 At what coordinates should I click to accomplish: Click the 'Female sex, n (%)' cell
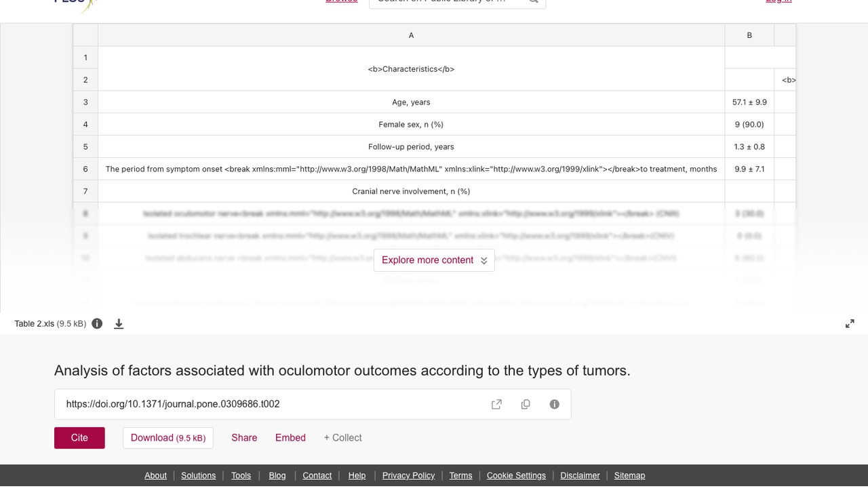coord(411,125)
